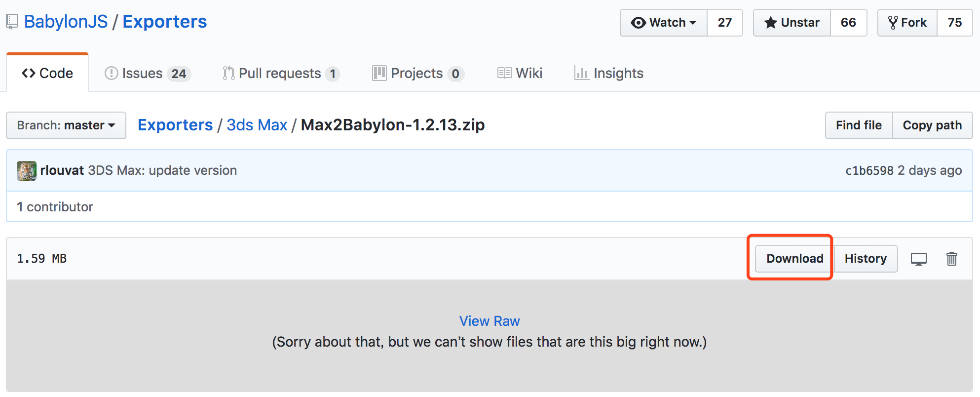
Task: Click the View Raw link
Action: (x=489, y=321)
